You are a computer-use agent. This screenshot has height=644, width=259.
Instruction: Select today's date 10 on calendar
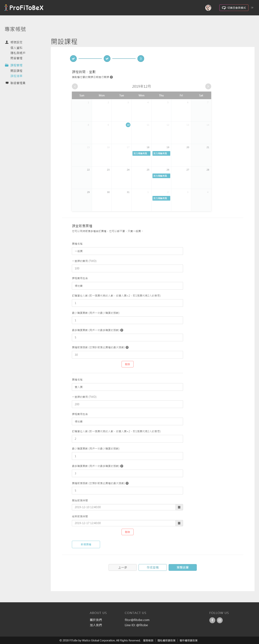(128, 125)
